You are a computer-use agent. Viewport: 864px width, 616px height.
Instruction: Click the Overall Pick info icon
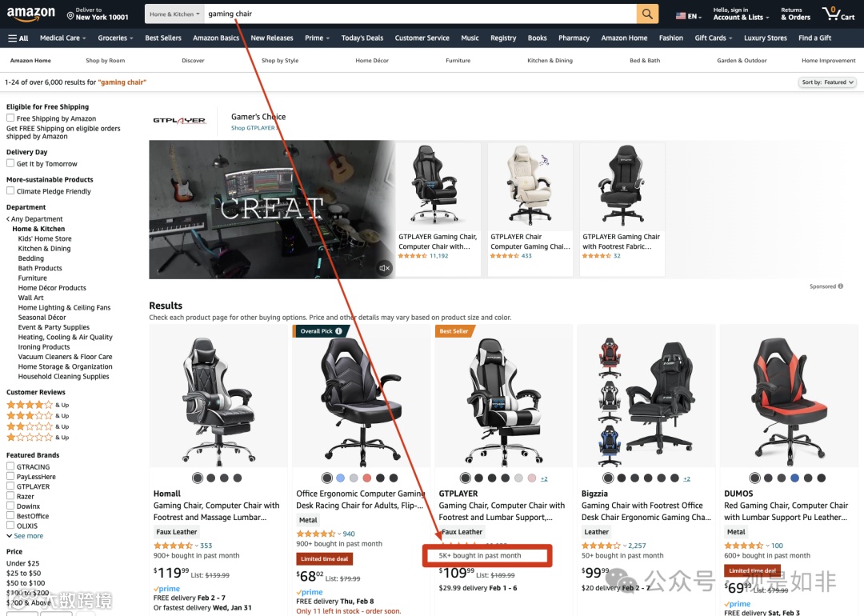(x=339, y=331)
